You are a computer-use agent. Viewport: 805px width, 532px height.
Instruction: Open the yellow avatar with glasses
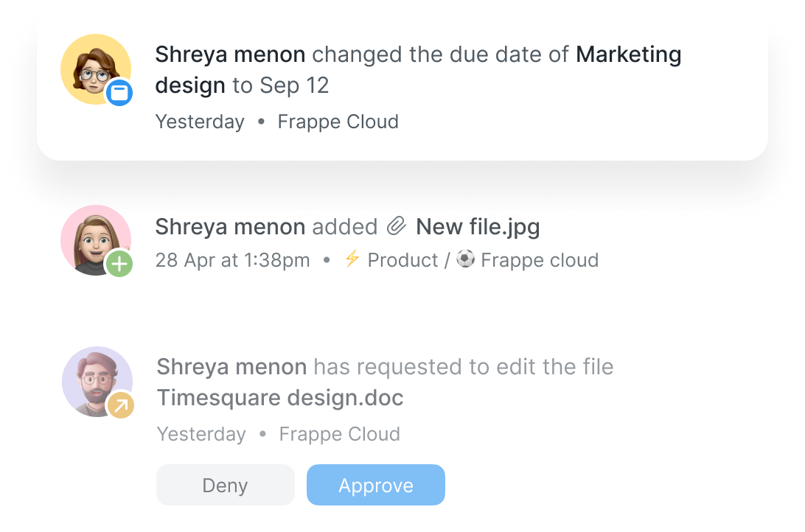pos(93,67)
